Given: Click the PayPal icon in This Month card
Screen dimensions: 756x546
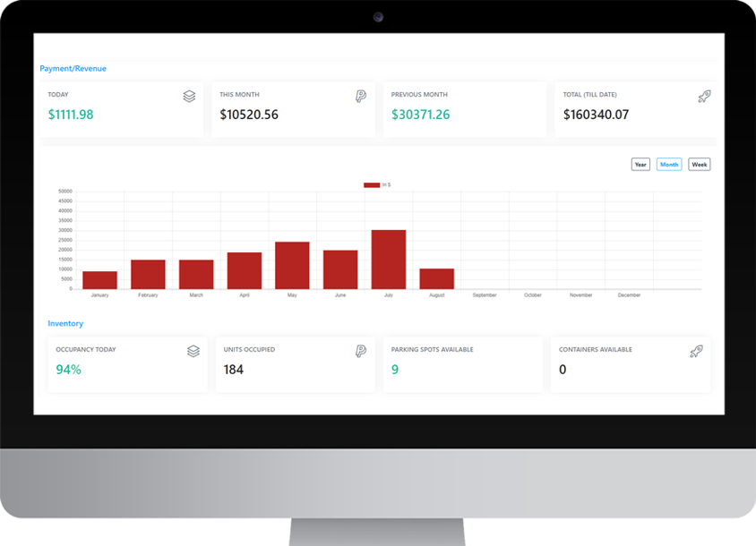Looking at the screenshot, I should click(360, 97).
